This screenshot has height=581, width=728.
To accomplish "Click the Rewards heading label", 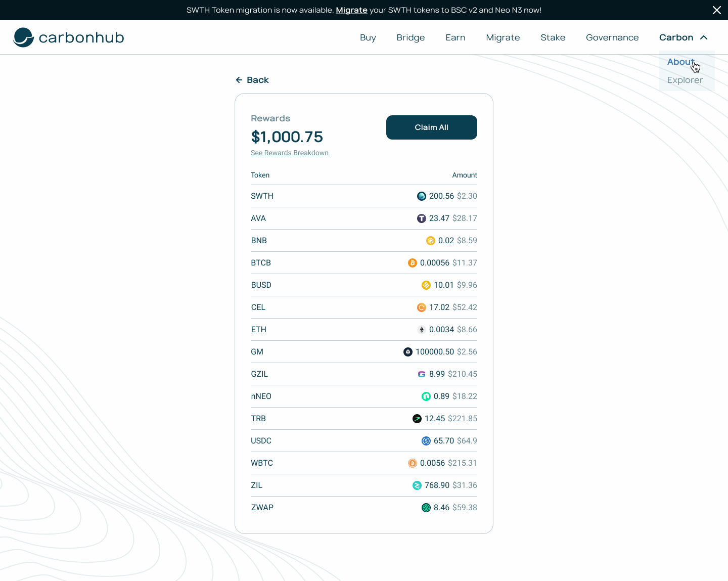I will [x=270, y=118].
